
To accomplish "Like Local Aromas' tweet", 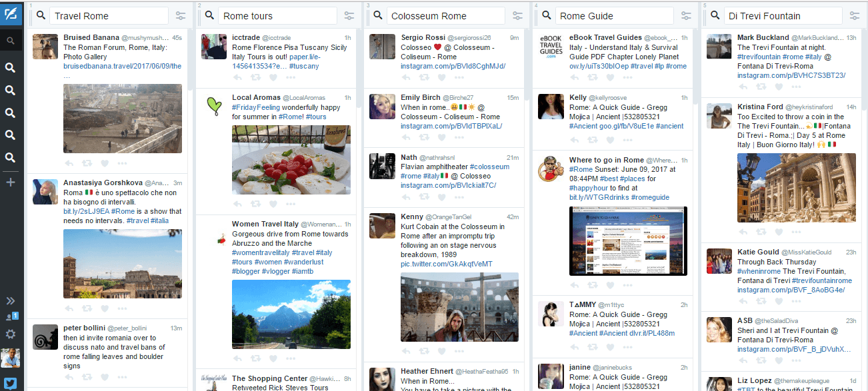I will click(x=273, y=205).
